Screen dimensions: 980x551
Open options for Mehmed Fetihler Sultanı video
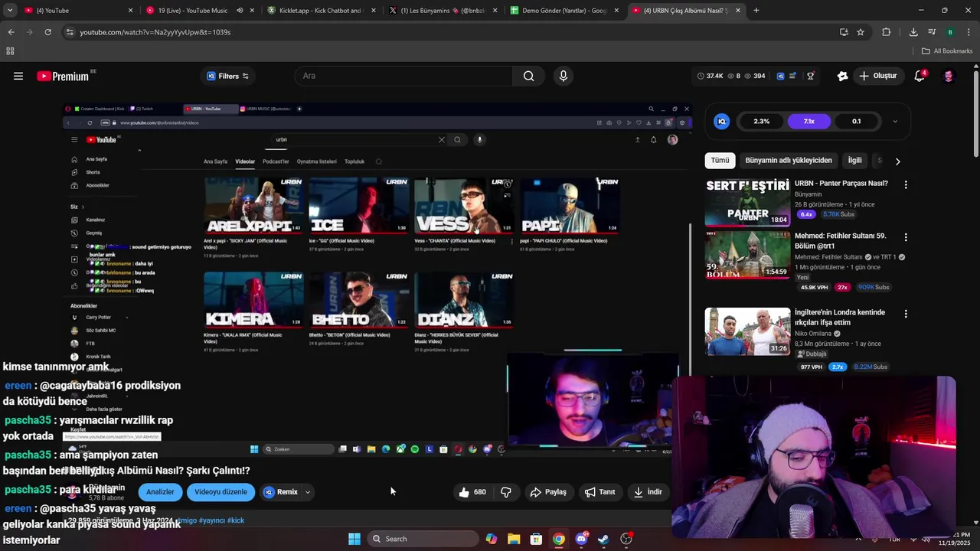pos(906,237)
